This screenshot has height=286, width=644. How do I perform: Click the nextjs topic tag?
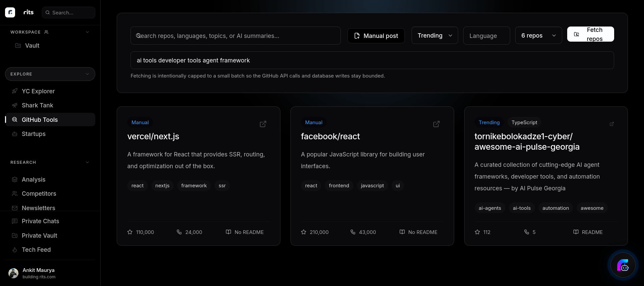click(x=162, y=186)
